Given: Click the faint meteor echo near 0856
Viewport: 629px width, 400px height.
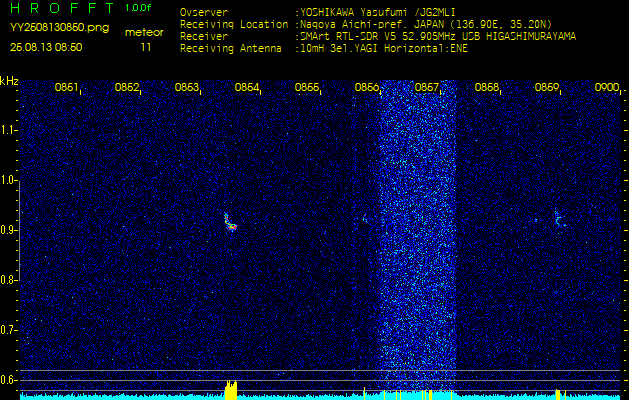Looking at the screenshot, I should pyautogui.click(x=365, y=219).
